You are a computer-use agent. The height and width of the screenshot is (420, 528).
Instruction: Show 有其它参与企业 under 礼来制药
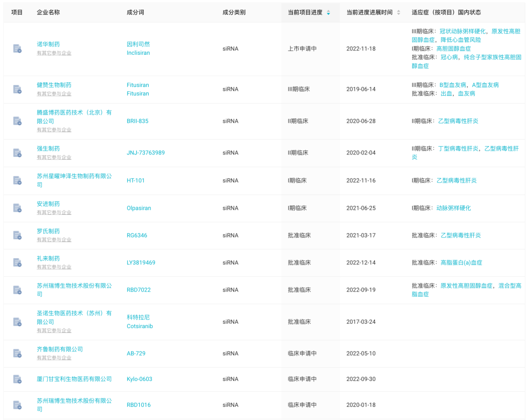pos(54,267)
